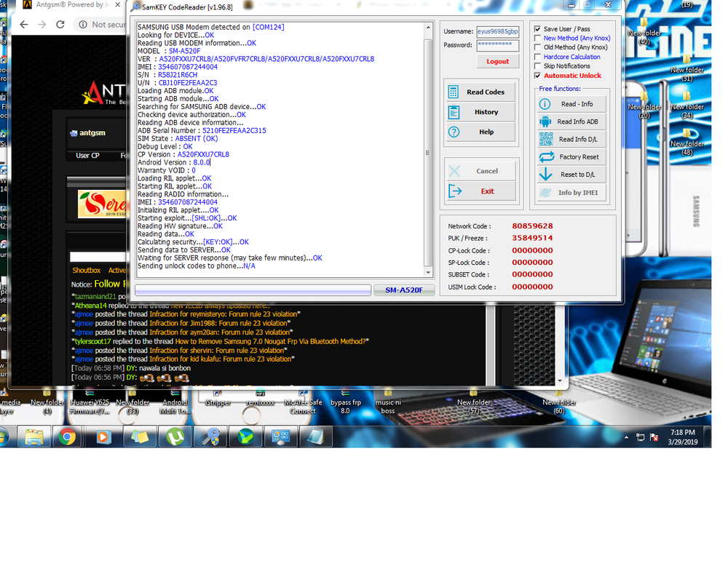Open the control panel taskbar icon
Image resolution: width=728 pixels, height=582 pixels.
tap(281, 437)
